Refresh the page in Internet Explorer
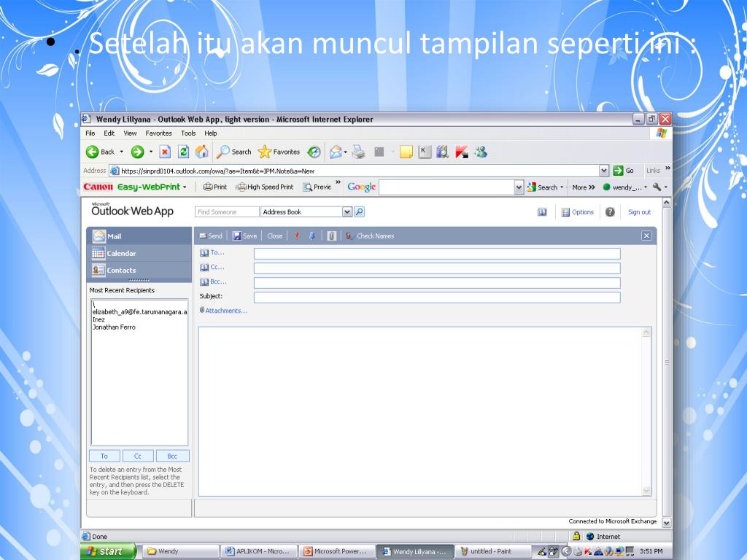This screenshot has height=560, width=747. tap(183, 152)
